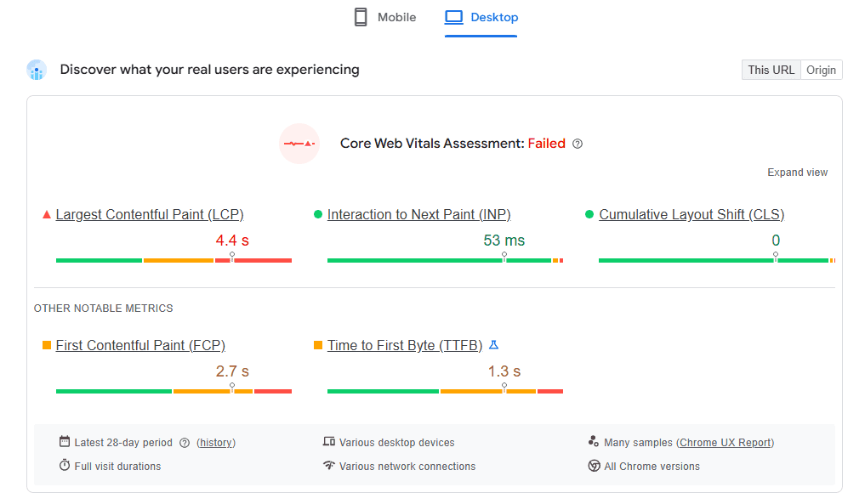Click the 2.7 s FCP value
Viewport: 865px width, 504px height.
coord(232,371)
